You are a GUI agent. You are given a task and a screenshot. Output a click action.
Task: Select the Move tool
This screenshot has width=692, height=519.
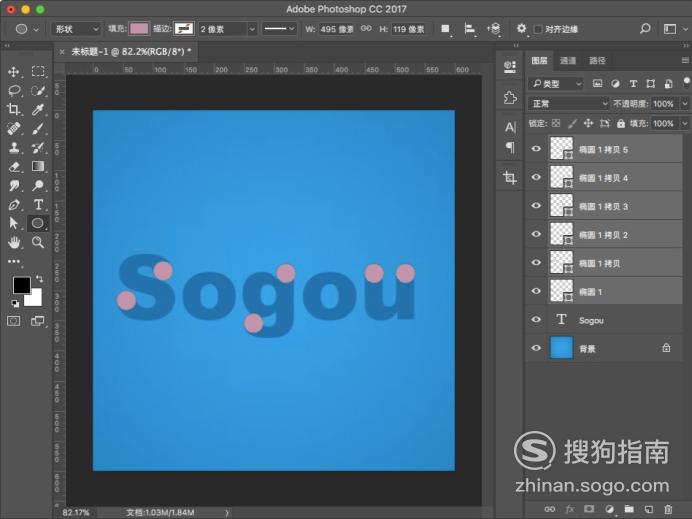coord(14,71)
